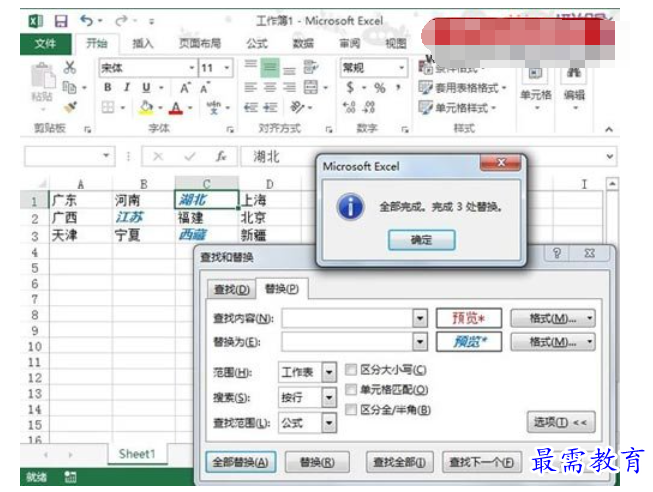
Task: Open 范围(H) dropdown showing 工作表
Action: [x=329, y=372]
